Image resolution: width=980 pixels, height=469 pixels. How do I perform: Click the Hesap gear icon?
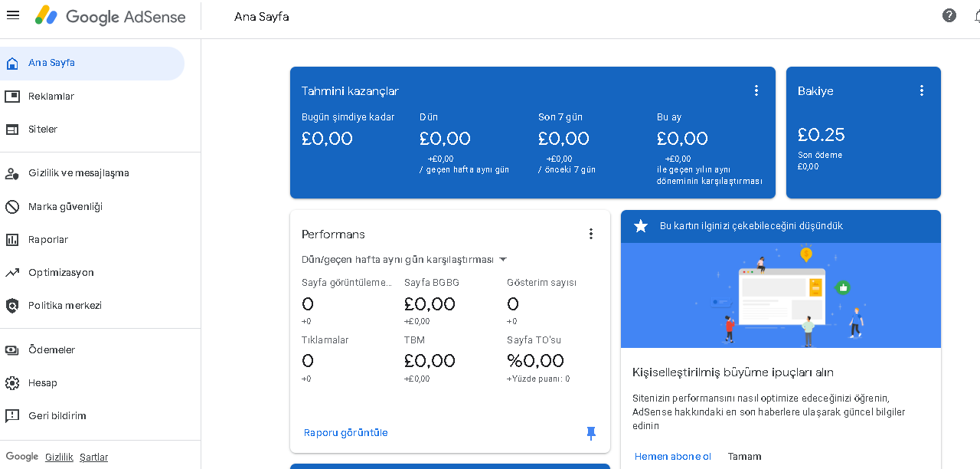point(12,383)
